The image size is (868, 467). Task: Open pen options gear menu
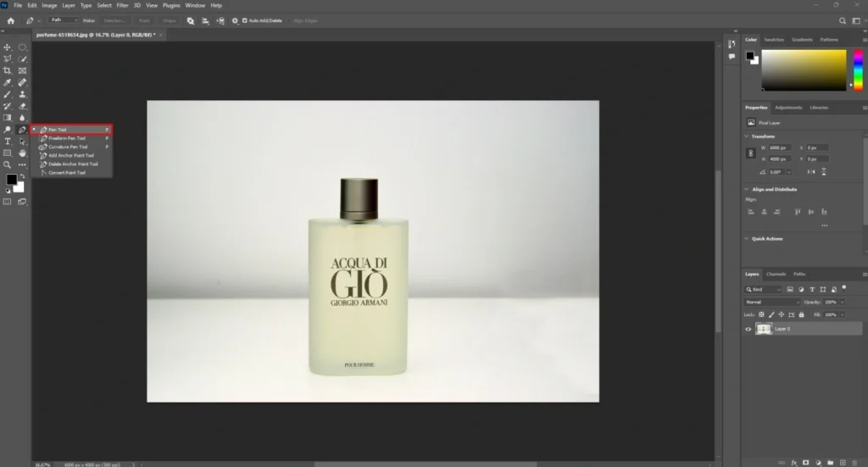[235, 21]
